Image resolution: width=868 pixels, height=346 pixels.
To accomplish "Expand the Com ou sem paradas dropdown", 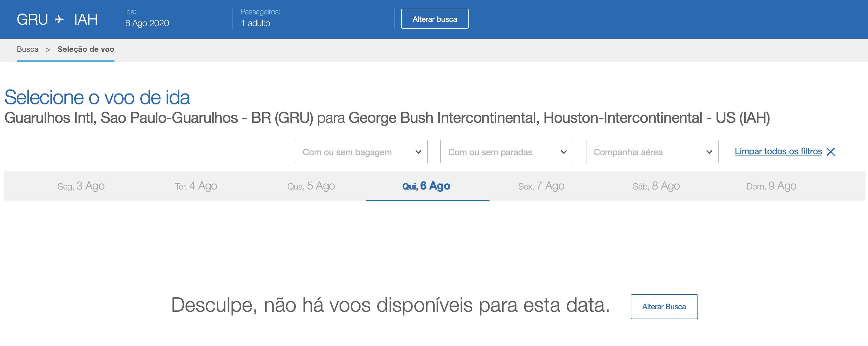I will 507,151.
